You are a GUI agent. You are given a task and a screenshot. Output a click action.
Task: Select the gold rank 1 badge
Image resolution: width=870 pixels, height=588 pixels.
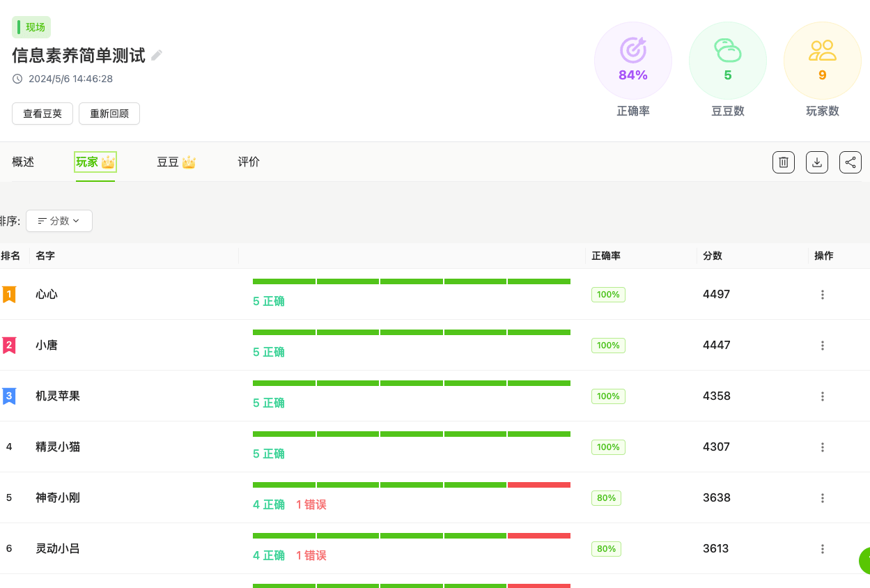[x=9, y=295]
